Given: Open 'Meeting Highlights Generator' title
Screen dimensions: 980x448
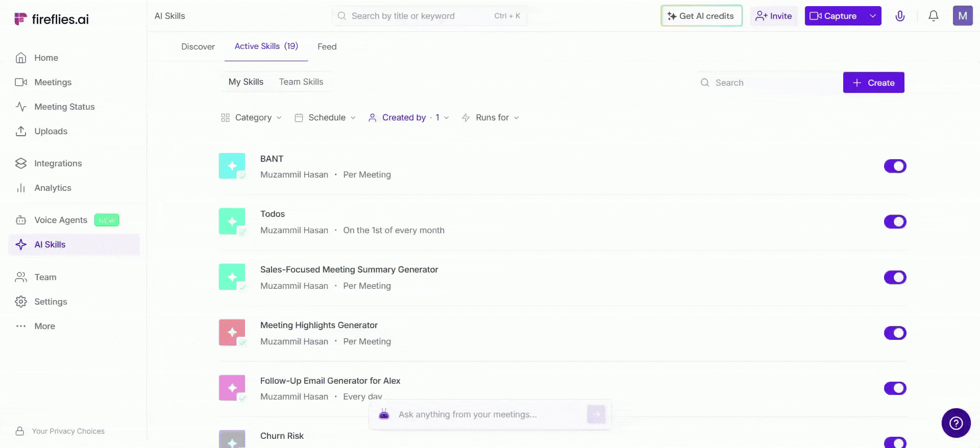Looking at the screenshot, I should [319, 325].
